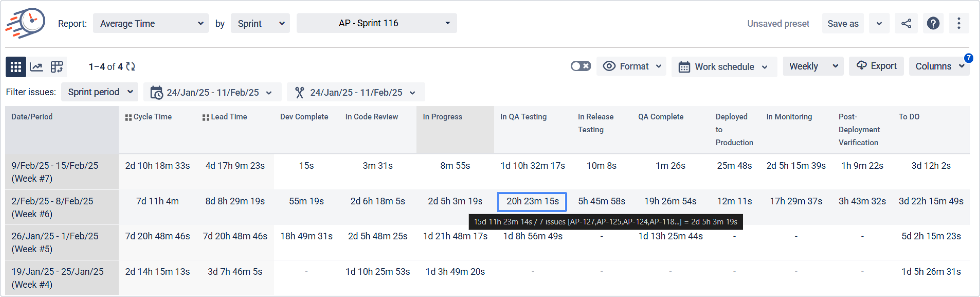980x297 pixels.
Task: Open the Format view options
Action: tap(631, 66)
